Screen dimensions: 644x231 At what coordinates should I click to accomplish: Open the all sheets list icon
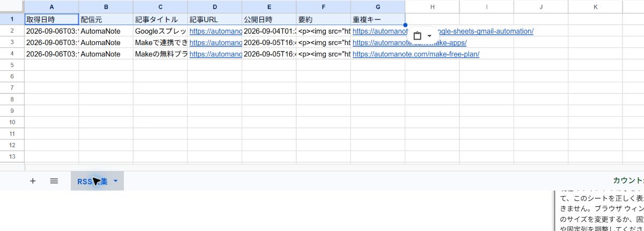(54, 181)
